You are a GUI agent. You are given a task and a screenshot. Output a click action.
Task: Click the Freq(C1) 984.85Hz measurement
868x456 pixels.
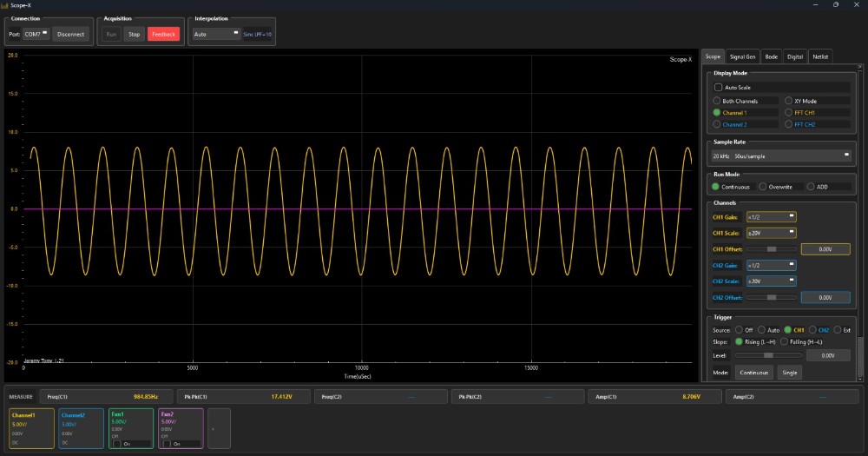106,397
